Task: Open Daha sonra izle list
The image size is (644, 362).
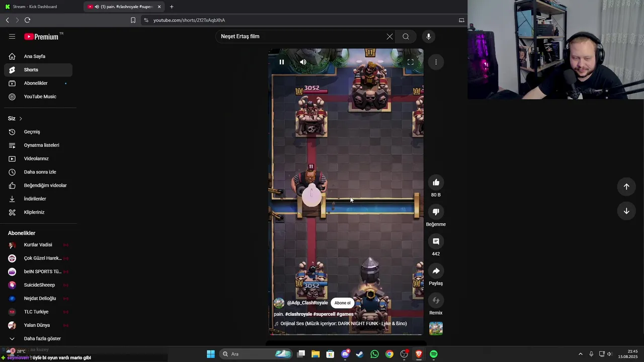Action: pos(38,172)
